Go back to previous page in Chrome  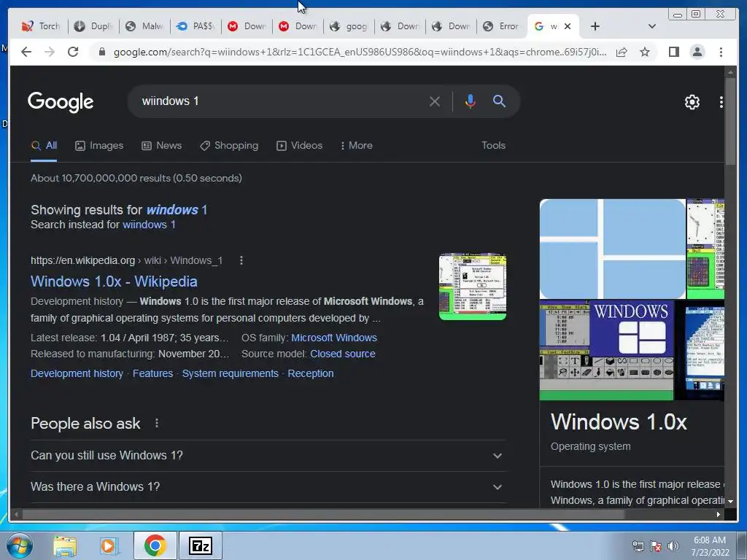(26, 52)
